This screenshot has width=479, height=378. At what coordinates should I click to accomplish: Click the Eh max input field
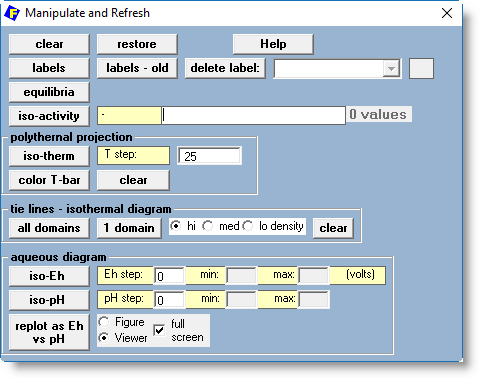click(x=313, y=275)
